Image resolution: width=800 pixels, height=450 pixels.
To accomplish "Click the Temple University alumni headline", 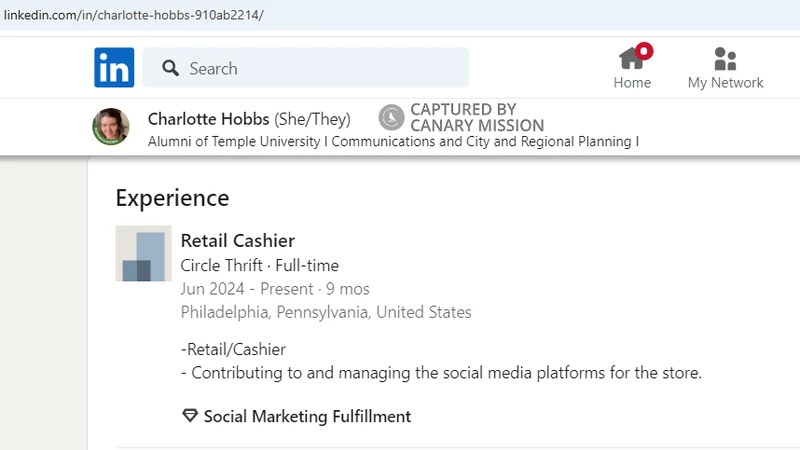I will (393, 142).
